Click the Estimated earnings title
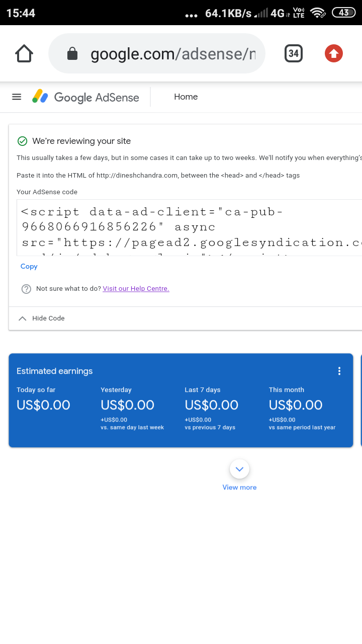362x644 pixels. coord(55,371)
